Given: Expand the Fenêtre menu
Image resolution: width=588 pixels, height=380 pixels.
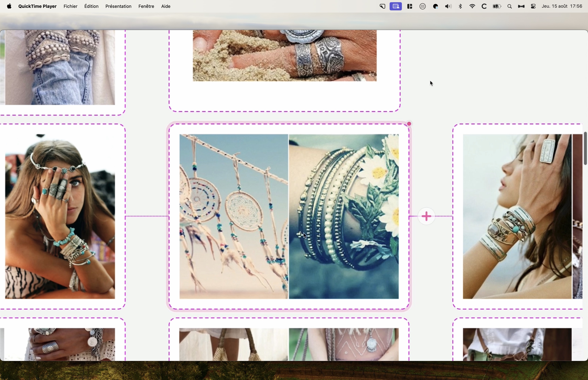Looking at the screenshot, I should 146,6.
